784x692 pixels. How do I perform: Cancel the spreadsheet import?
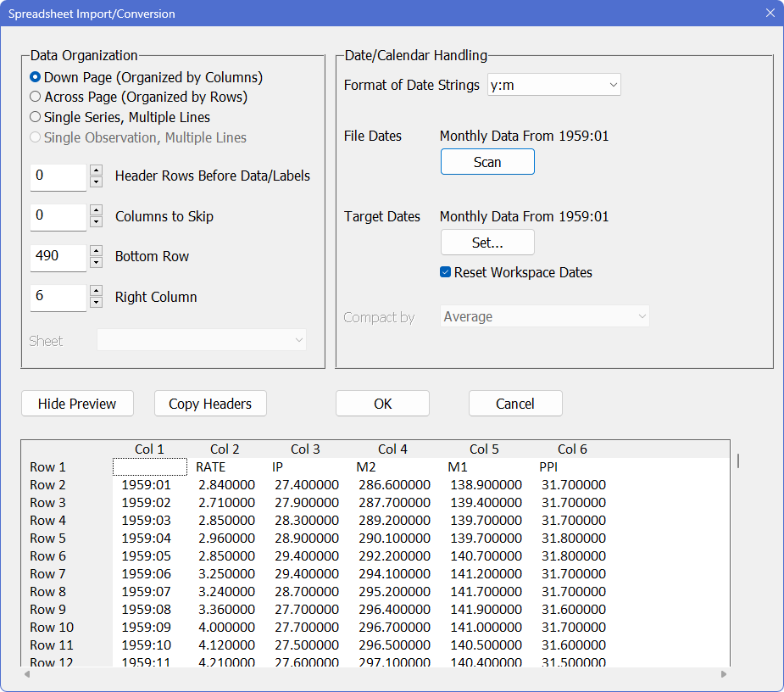(515, 404)
